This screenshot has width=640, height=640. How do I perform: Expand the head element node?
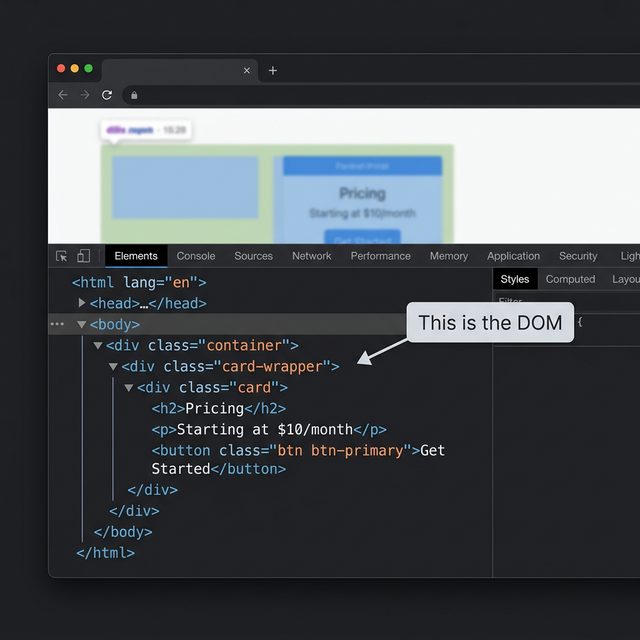tap(82, 303)
